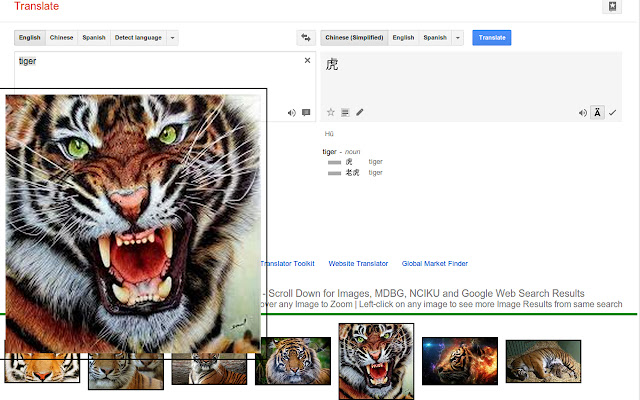The image size is (640, 400).
Task: Open the source text chat icon
Action: pos(306,112)
